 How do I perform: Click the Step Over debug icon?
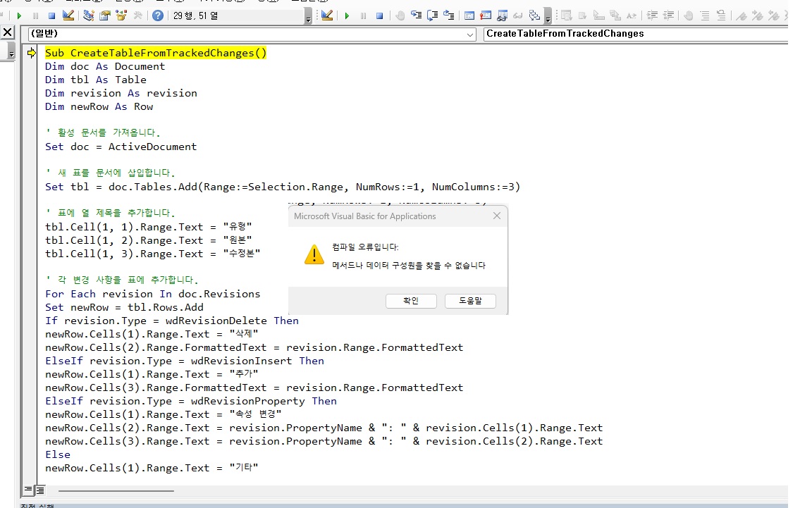click(x=432, y=16)
